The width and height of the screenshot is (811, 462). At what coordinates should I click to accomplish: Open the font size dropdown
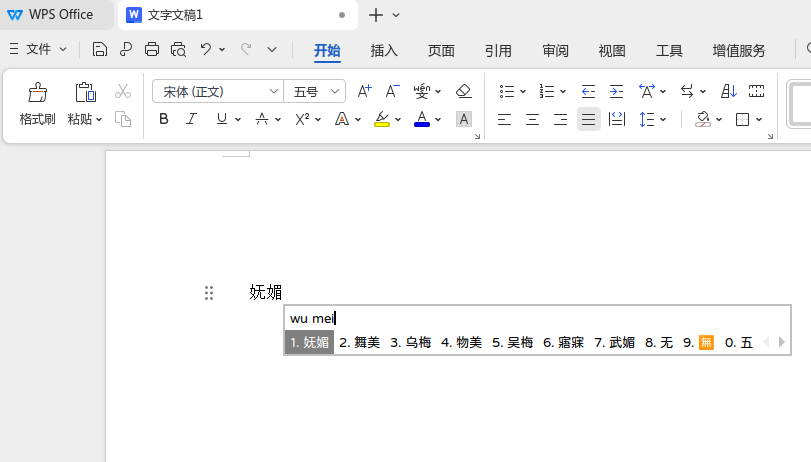(x=335, y=92)
